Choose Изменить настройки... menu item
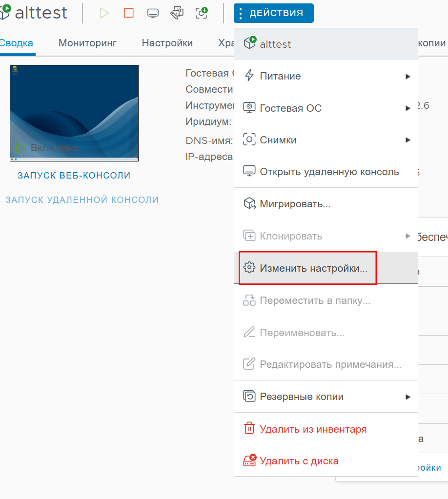This screenshot has height=499, width=448. pos(326,268)
